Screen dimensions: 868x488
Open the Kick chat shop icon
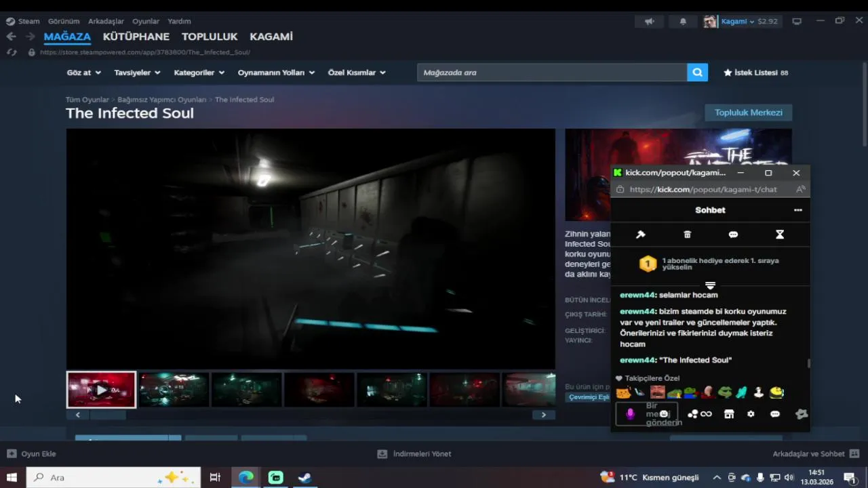click(729, 414)
